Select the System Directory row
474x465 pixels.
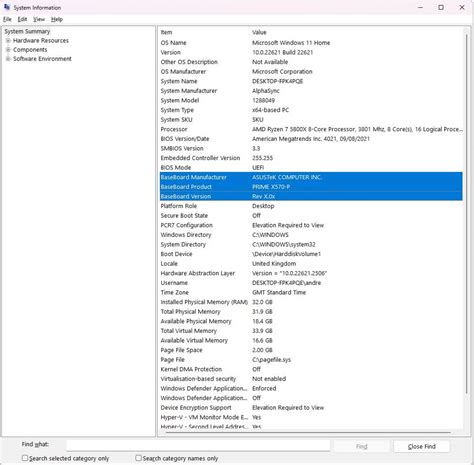[x=311, y=244]
